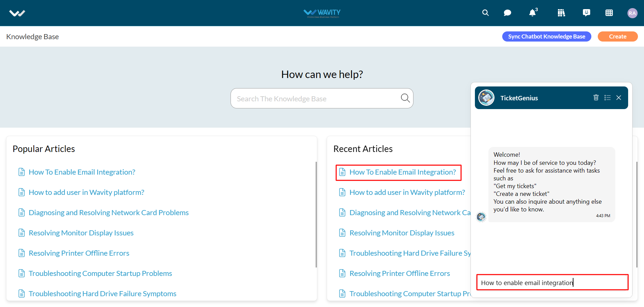Open popular article Troubleshooting Hard Drive Failure Symptoms
This screenshot has width=644, height=307.
tap(103, 294)
